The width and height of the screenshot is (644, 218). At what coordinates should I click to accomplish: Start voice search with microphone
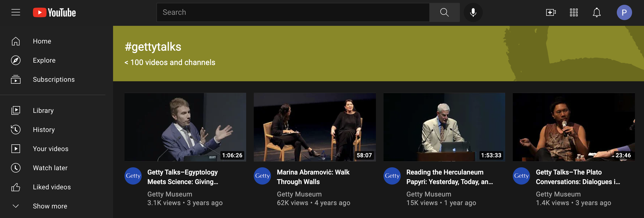coord(473,12)
